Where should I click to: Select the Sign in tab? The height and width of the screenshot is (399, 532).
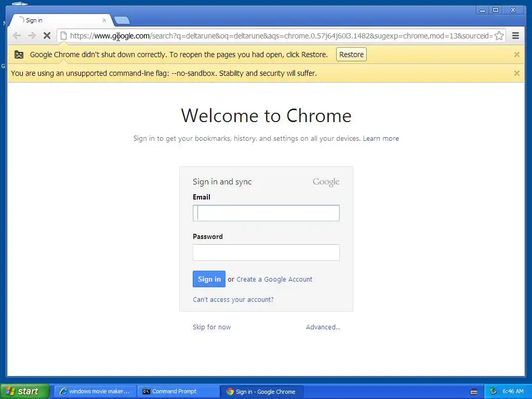pos(60,20)
